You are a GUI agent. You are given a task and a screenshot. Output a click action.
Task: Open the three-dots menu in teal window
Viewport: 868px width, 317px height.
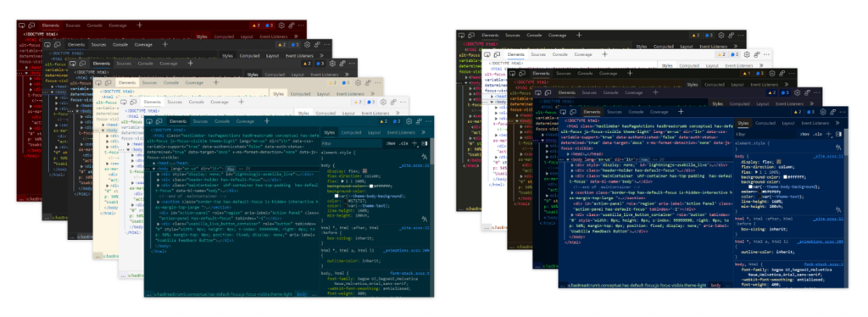point(429,121)
